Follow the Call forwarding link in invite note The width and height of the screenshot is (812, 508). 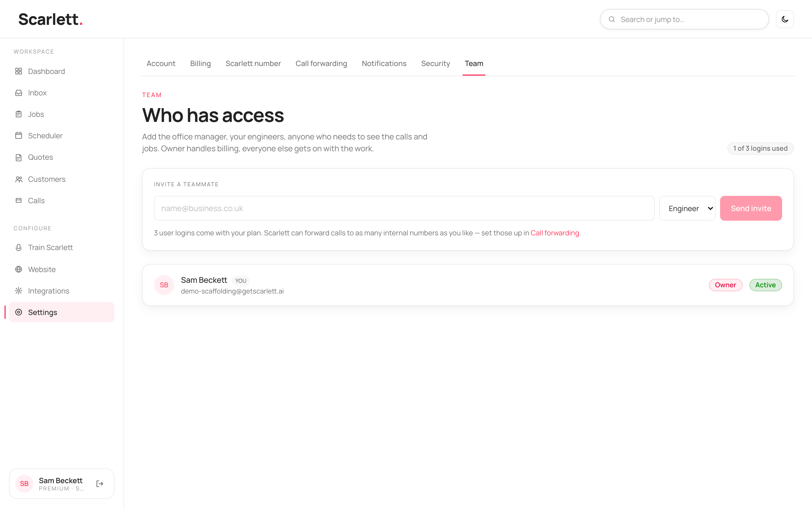coord(555,233)
